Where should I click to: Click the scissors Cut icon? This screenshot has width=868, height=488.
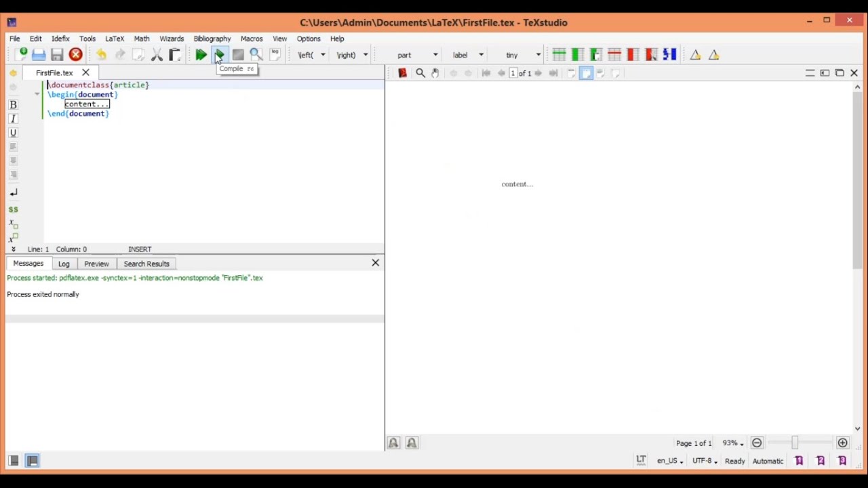tap(157, 55)
